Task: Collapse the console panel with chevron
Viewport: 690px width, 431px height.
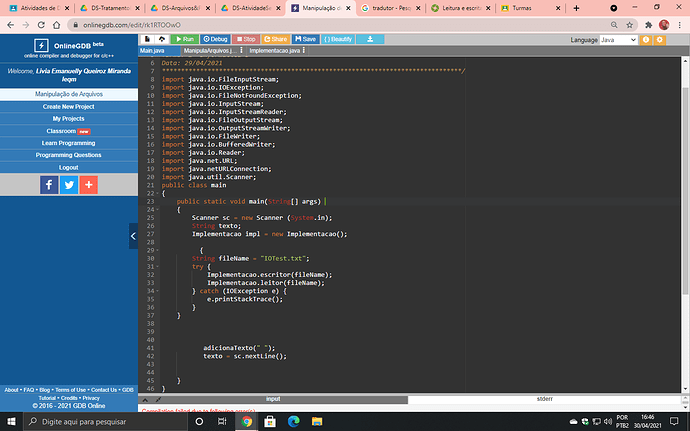Action: (x=145, y=400)
